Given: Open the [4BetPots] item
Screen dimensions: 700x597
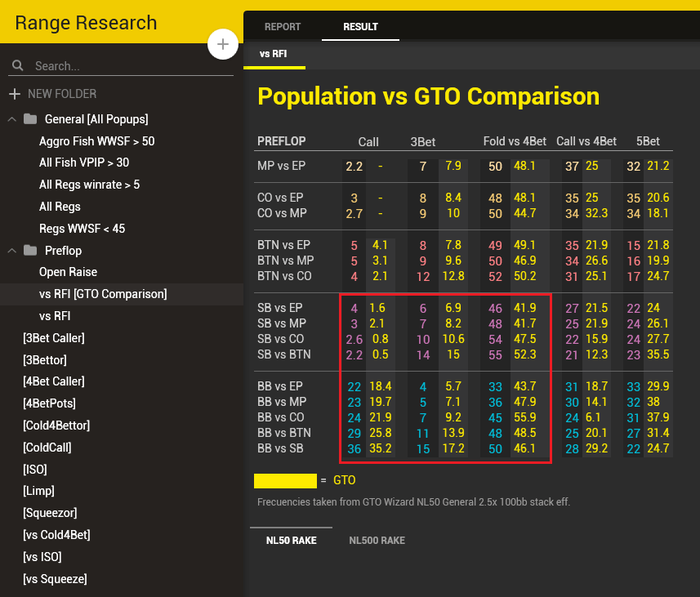Looking at the screenshot, I should click(49, 403).
